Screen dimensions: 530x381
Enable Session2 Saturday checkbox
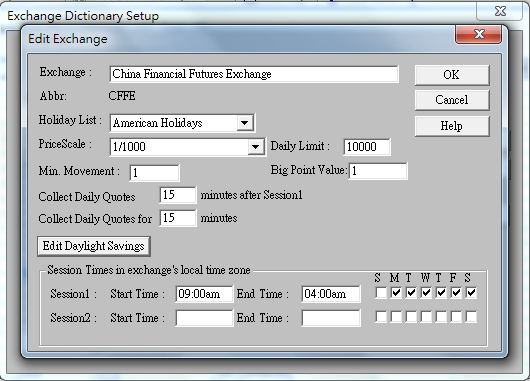[x=471, y=317]
